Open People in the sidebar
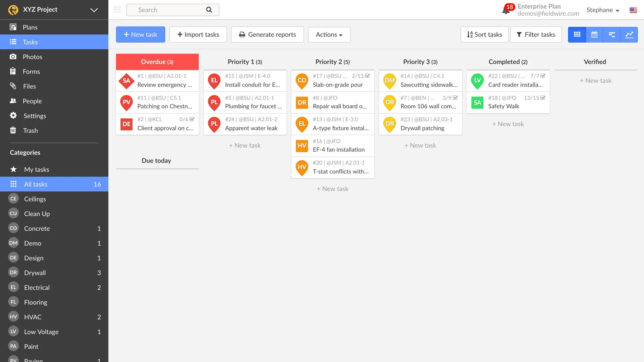This screenshot has height=362, width=644. click(x=54, y=101)
